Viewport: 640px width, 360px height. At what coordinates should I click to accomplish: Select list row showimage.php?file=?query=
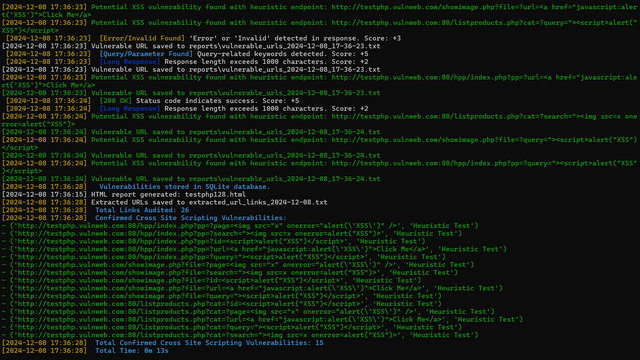(222, 296)
